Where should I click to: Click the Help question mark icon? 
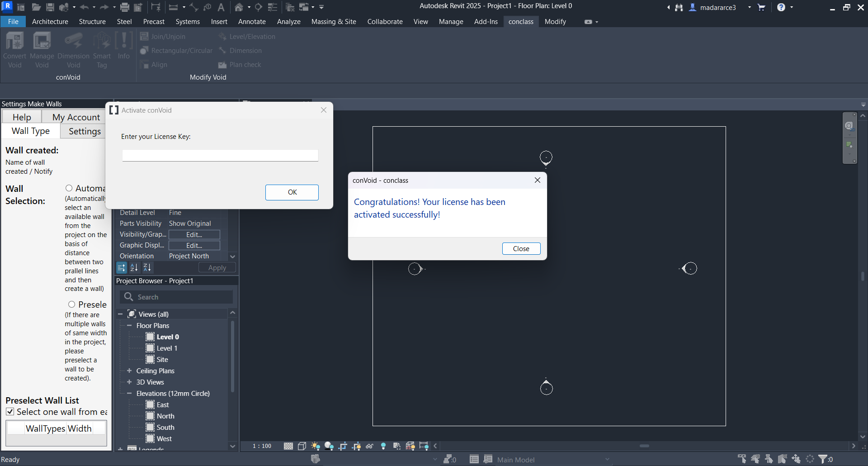click(x=781, y=7)
